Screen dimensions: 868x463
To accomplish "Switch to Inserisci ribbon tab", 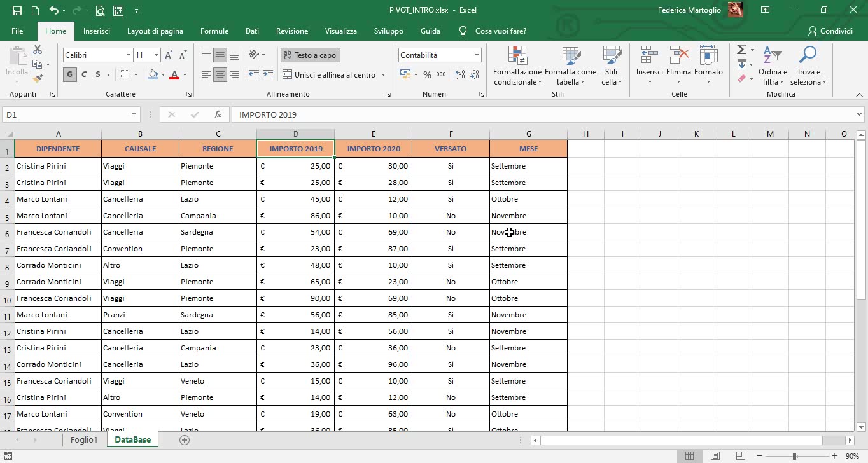I will 96,31.
